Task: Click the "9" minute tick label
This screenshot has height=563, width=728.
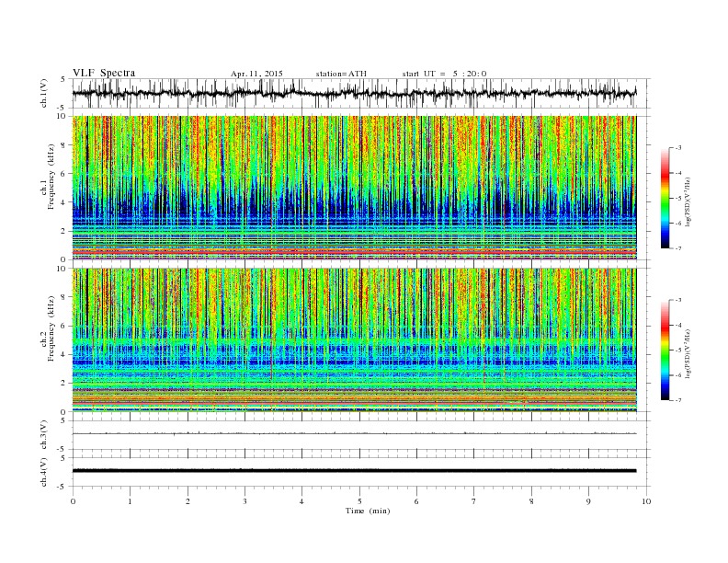Action: pyautogui.click(x=588, y=501)
